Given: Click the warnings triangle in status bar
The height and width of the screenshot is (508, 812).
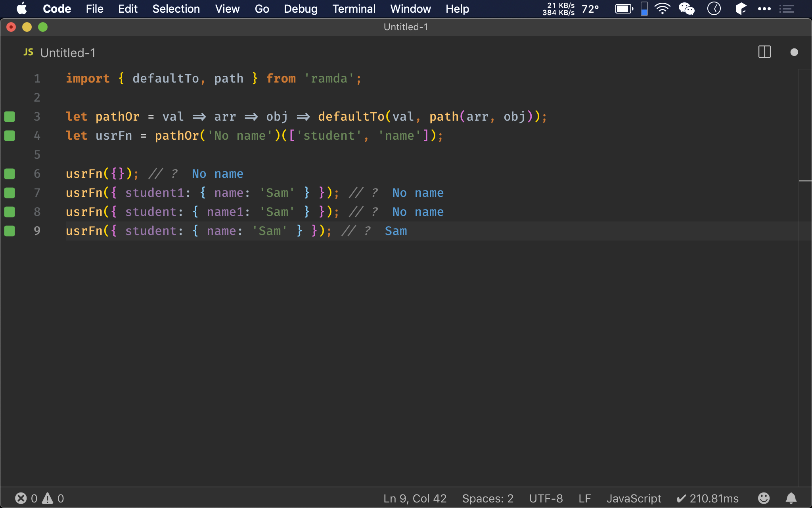Looking at the screenshot, I should tap(48, 498).
